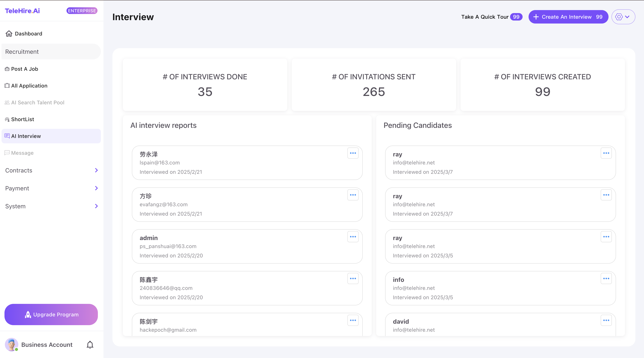
Task: Open more options for info candidate
Action: click(x=606, y=278)
